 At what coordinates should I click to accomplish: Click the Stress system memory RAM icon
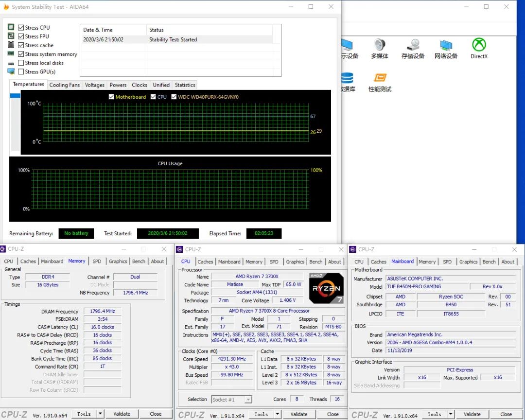[11, 53]
